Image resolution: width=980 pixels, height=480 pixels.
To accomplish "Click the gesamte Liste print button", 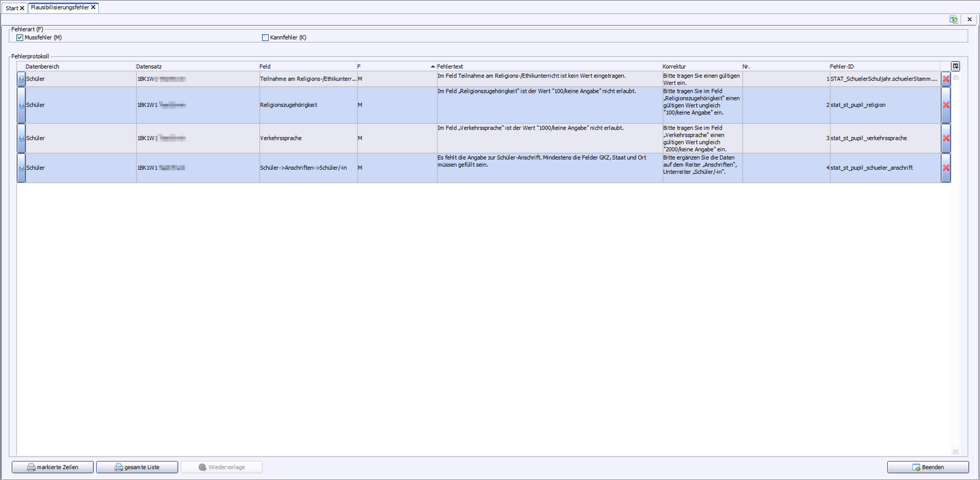I will 137,467.
